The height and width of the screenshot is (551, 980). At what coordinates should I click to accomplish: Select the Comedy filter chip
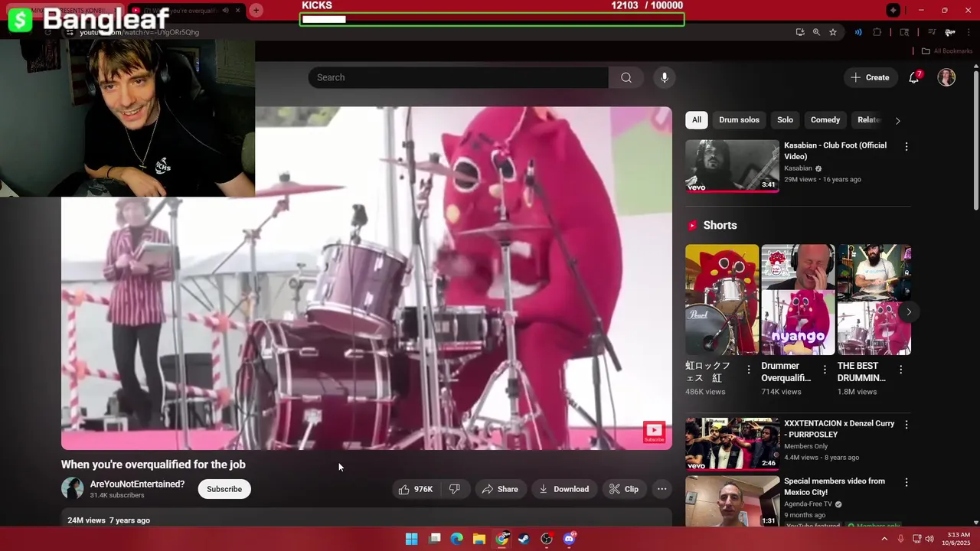(x=825, y=120)
